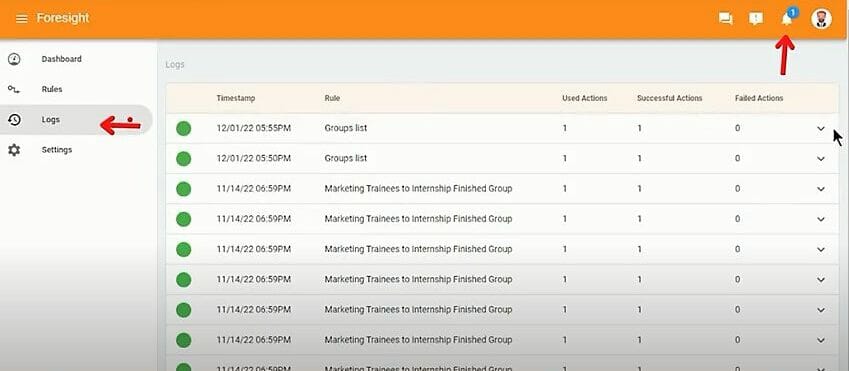The width and height of the screenshot is (849, 371).
Task: Go to Dashboard in sidebar
Action: click(62, 59)
